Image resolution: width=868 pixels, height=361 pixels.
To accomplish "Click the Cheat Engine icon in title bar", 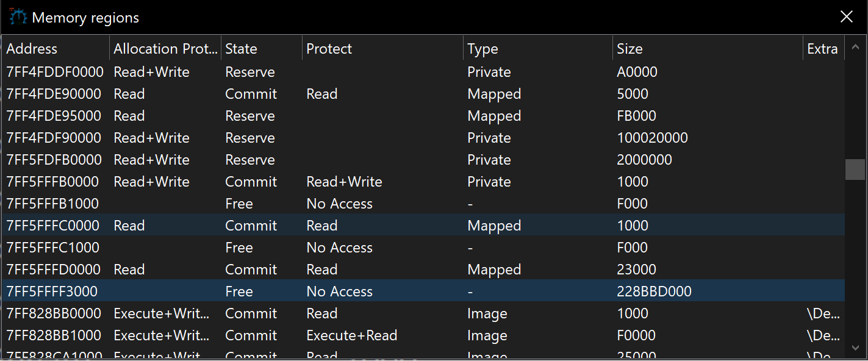I will click(17, 17).
